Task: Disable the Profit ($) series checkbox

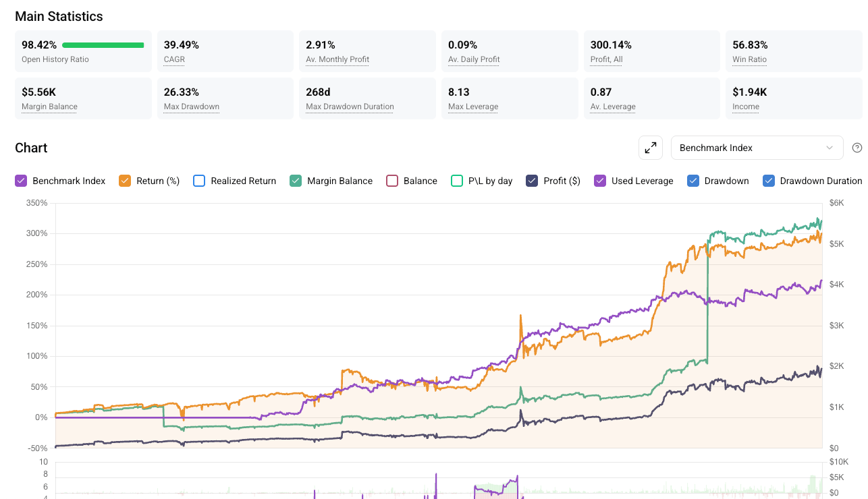Action: click(x=532, y=181)
